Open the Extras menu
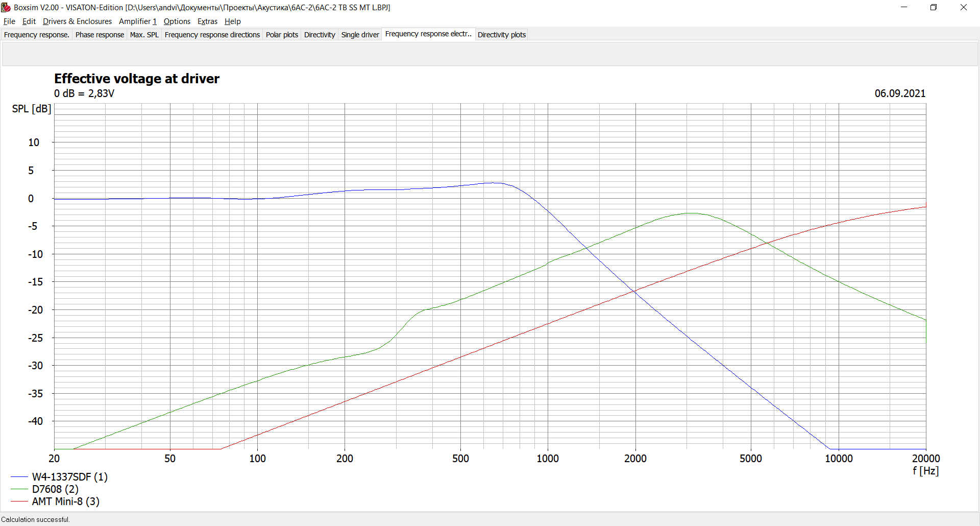 [207, 21]
